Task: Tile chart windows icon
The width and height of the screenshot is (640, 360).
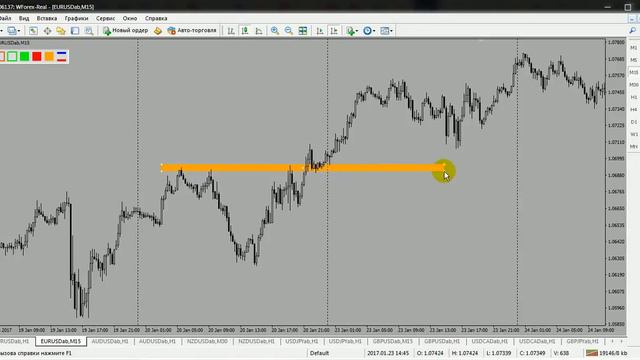Action: coord(303,31)
